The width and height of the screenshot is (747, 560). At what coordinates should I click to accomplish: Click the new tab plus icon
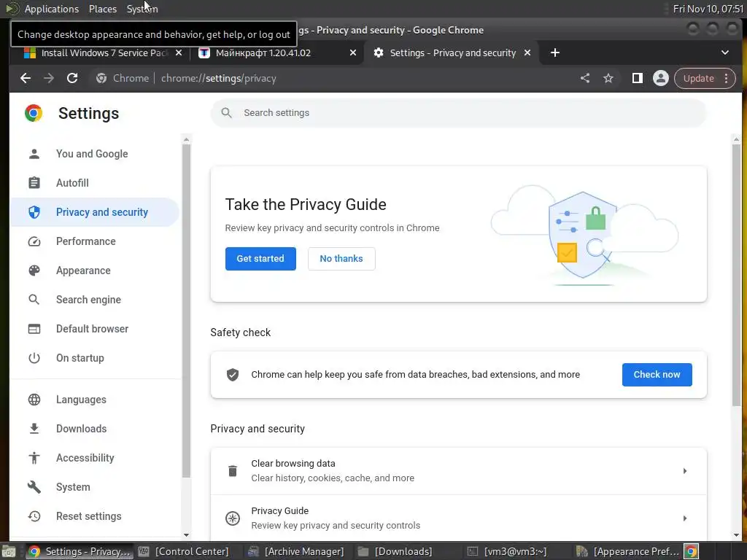click(554, 52)
